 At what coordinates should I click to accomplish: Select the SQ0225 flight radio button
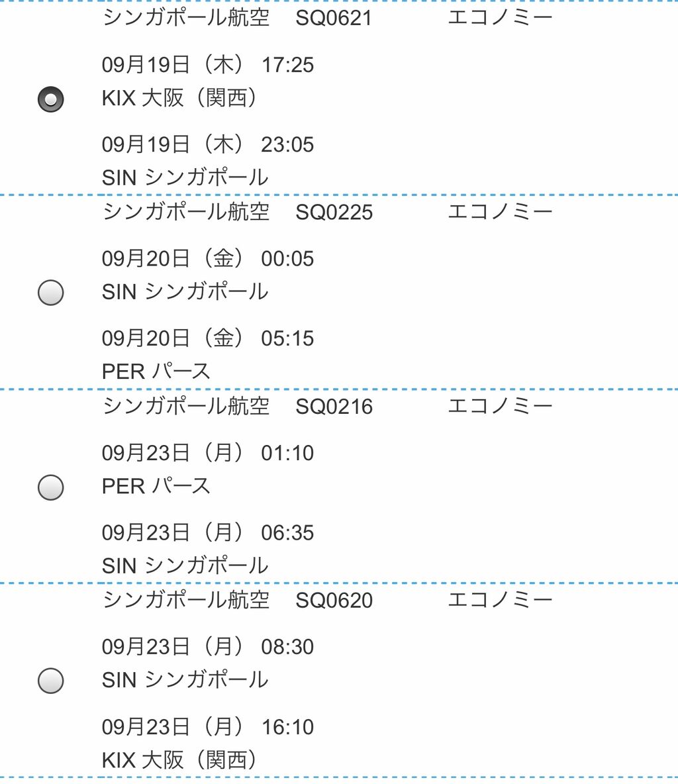pos(51,292)
